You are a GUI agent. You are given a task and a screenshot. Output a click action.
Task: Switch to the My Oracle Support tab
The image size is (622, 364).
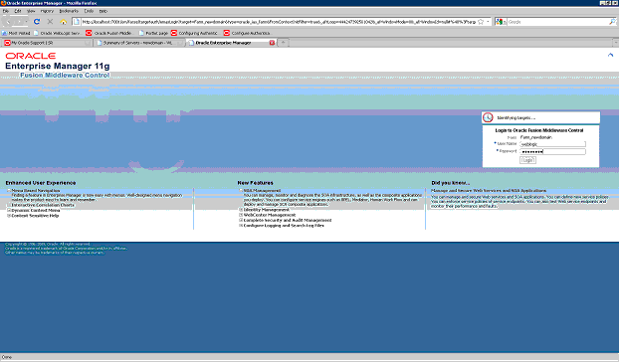(46, 43)
